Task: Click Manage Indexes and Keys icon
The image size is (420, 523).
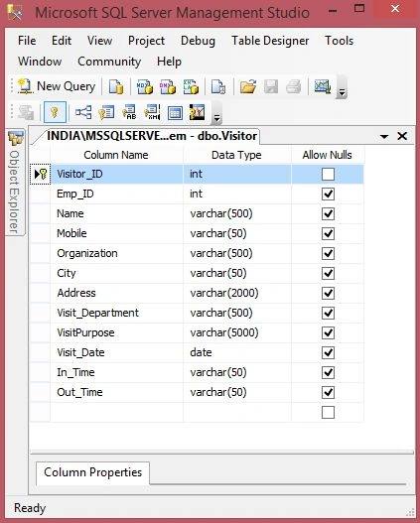Action: tap(106, 112)
